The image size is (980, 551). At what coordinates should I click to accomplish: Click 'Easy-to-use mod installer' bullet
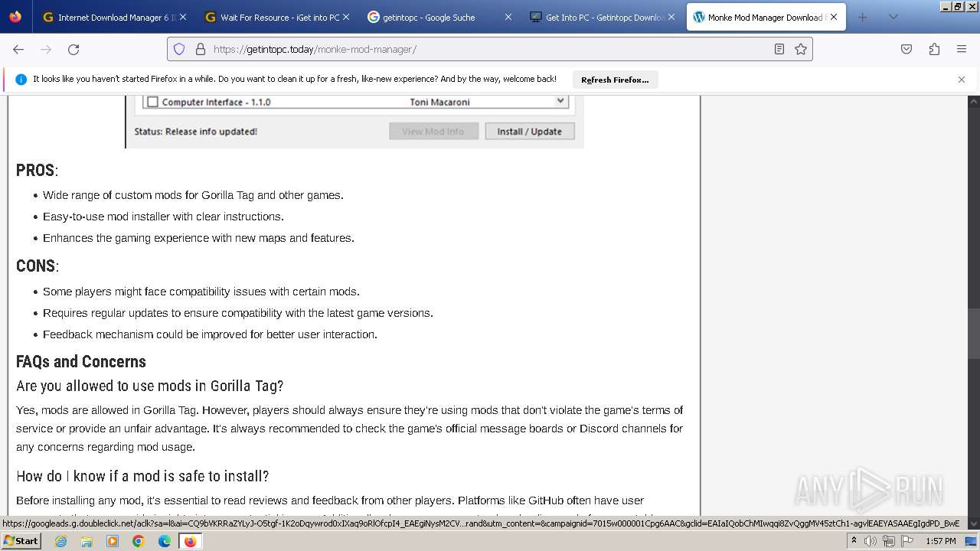pyautogui.click(x=163, y=217)
